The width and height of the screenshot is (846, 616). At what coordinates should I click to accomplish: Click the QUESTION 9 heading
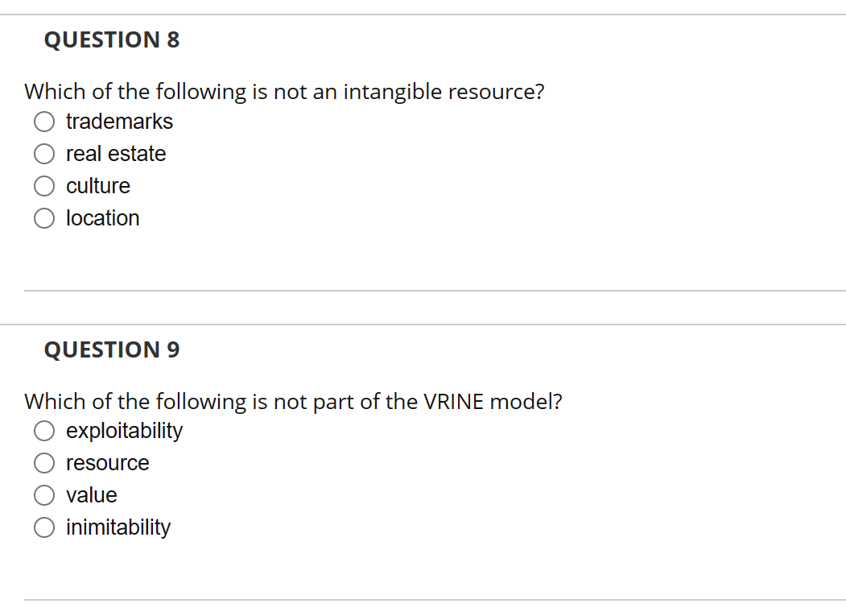click(x=112, y=349)
